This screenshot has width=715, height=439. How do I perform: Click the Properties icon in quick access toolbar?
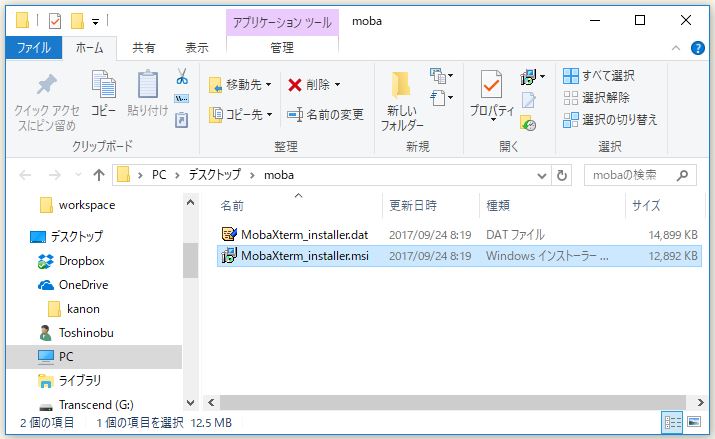[x=55, y=21]
